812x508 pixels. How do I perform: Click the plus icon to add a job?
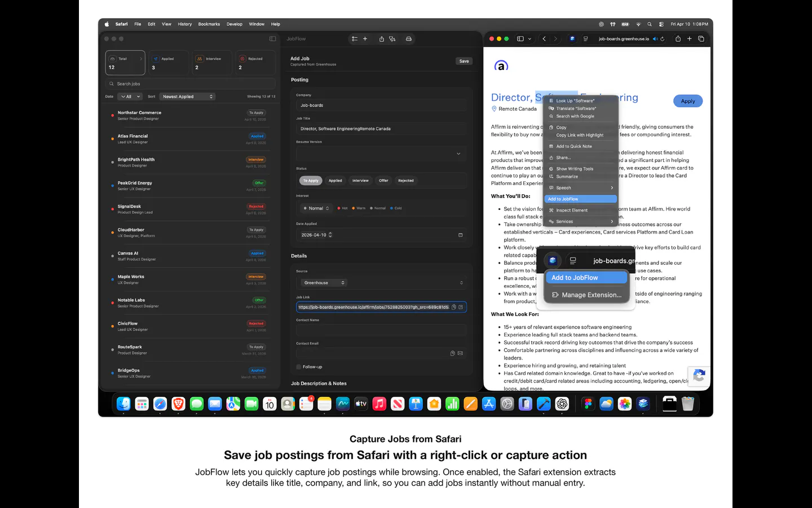[x=365, y=39]
